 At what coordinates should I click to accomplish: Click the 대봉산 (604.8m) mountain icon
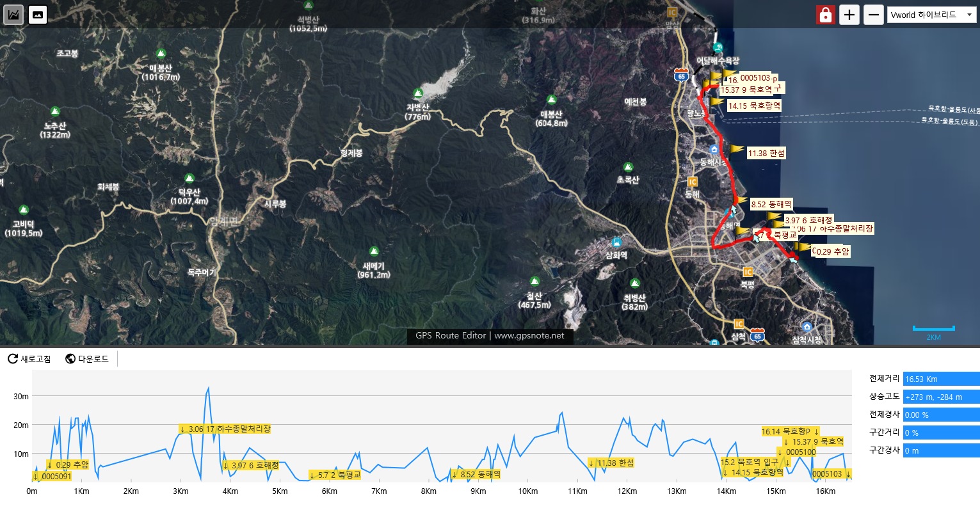click(x=551, y=100)
